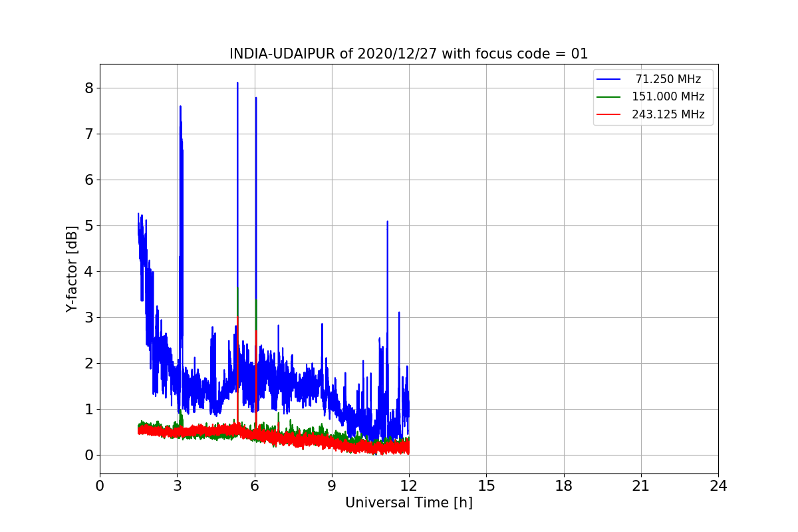Click x-axis tick label 3

coord(177,486)
